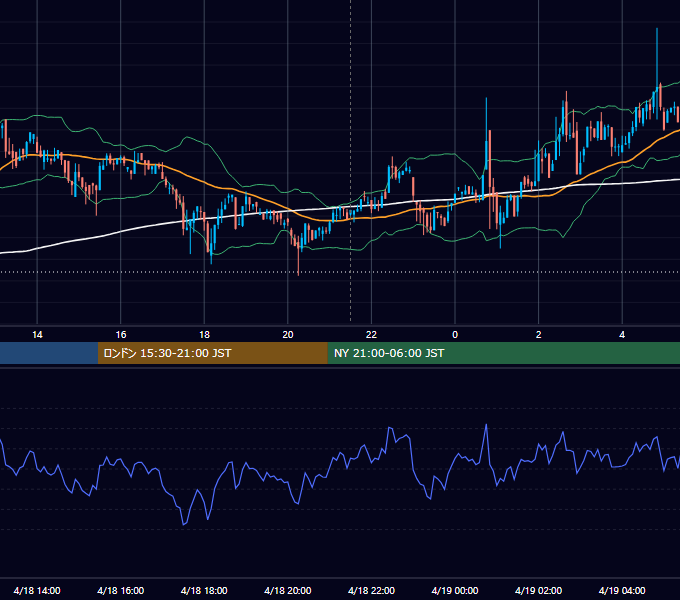Click the '2' hour axis label

click(539, 335)
